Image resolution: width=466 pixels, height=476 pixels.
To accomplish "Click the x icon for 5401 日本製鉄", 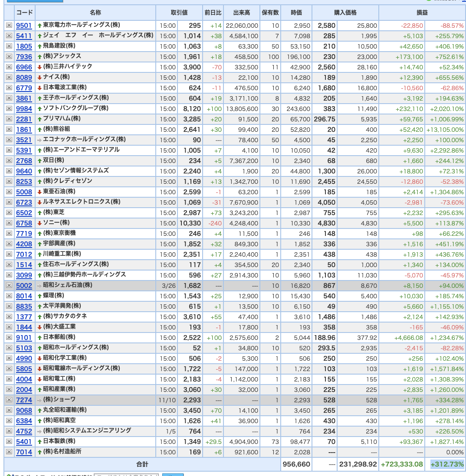I will pyautogui.click(x=9, y=441).
